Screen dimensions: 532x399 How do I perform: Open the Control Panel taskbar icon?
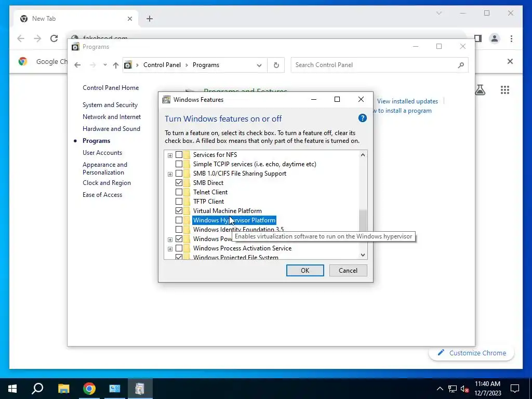click(x=115, y=388)
